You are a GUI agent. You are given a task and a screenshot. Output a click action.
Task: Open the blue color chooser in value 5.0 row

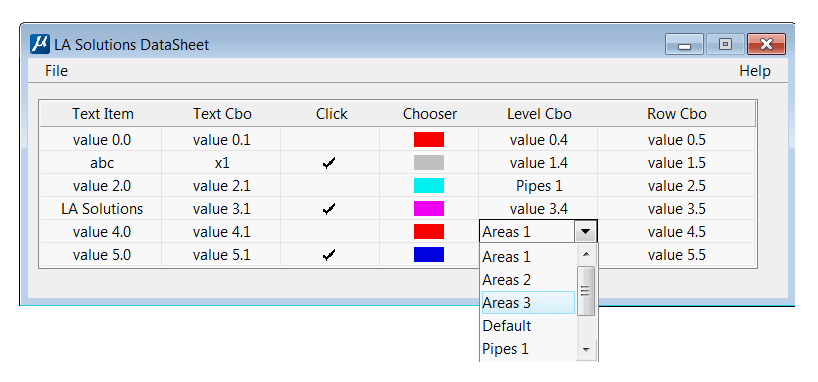tap(429, 255)
